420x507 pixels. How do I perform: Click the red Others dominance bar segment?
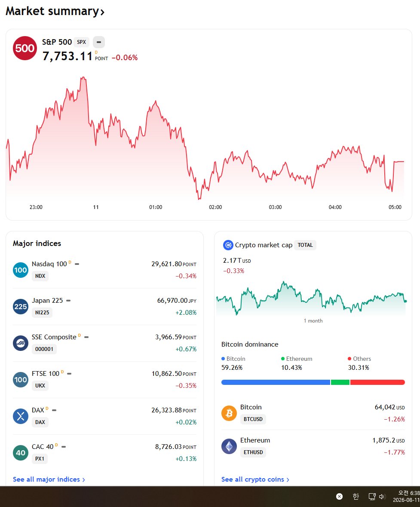click(x=377, y=382)
